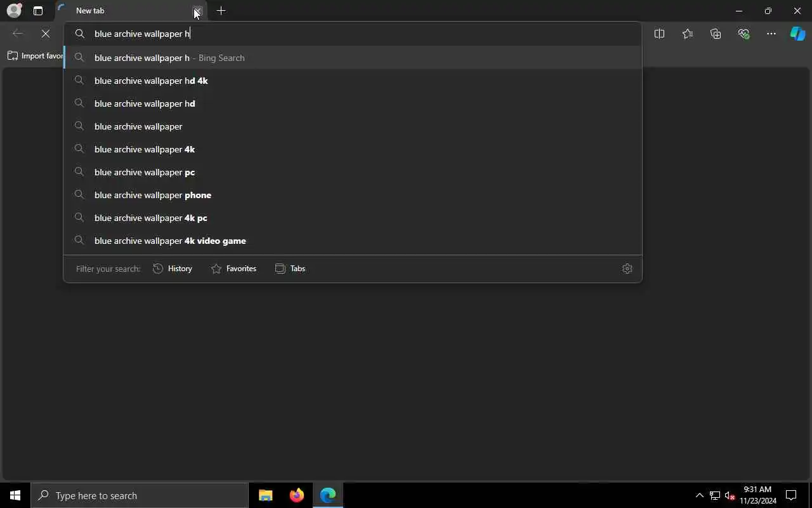Image resolution: width=812 pixels, height=508 pixels.
Task: Open Windows Start menu
Action: [15, 495]
